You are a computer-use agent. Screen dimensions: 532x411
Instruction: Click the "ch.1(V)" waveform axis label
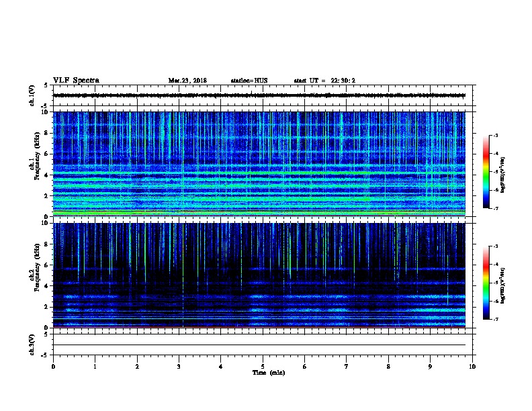[32, 95]
